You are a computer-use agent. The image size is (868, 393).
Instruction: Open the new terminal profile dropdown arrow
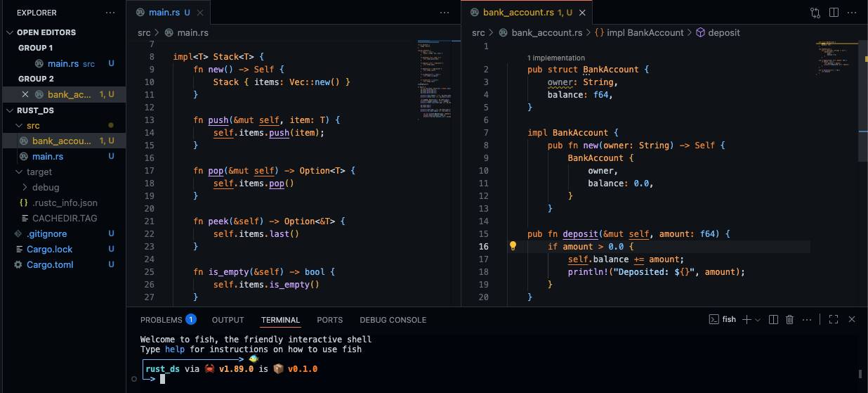(x=758, y=319)
